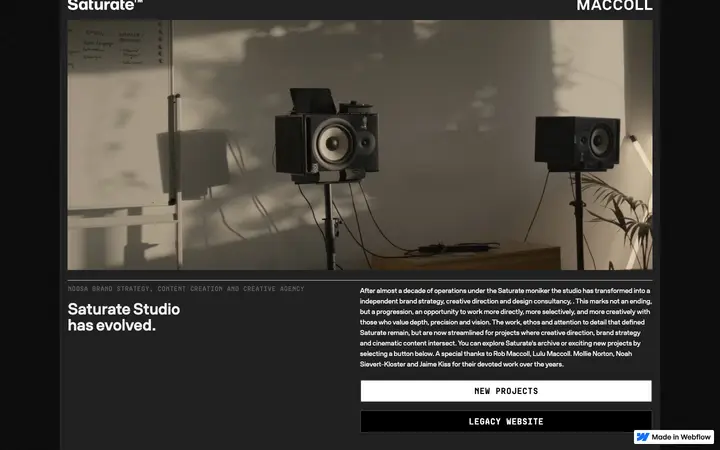The height and width of the screenshot is (450, 720).
Task: Click the paragraph beginning 'After almost a decade'
Action: click(x=506, y=327)
